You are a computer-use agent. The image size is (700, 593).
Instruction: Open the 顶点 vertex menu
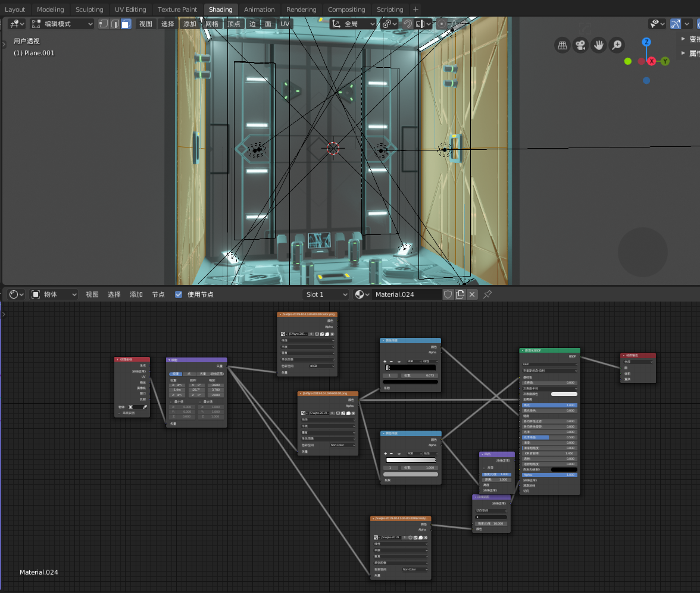click(x=234, y=24)
